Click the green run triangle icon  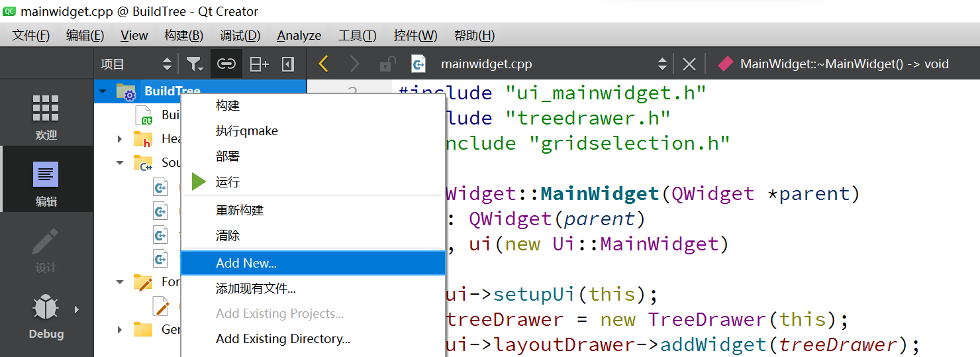pyautogui.click(x=199, y=181)
